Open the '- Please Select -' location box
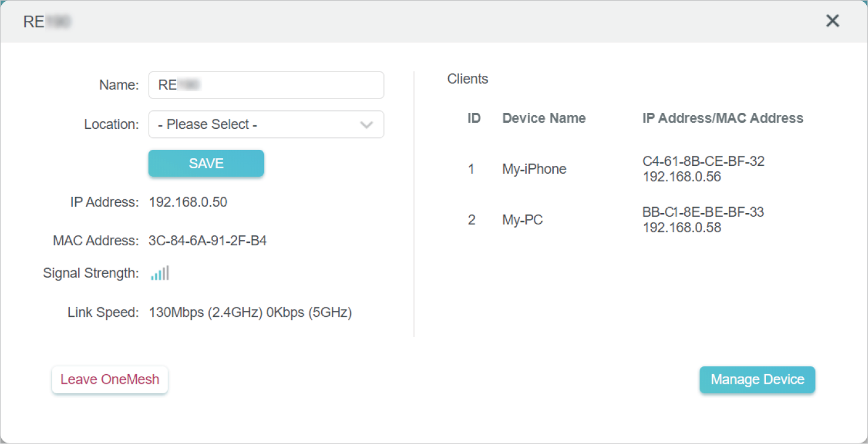The height and width of the screenshot is (444, 868). [257, 125]
